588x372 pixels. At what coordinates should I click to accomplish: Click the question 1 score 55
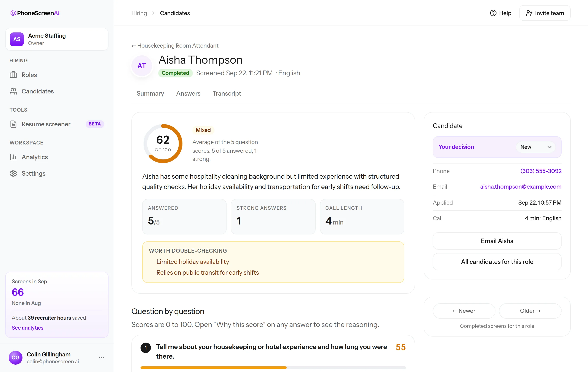401,347
